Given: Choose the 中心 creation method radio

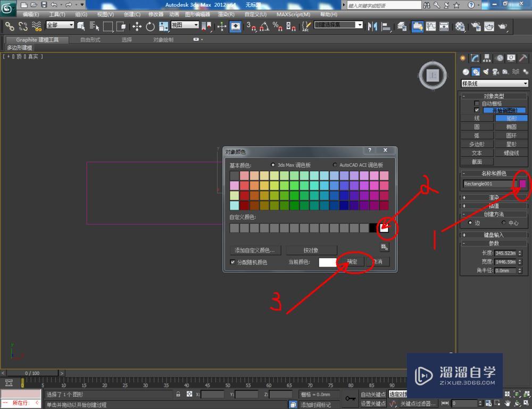Looking at the screenshot, I should (x=503, y=223).
